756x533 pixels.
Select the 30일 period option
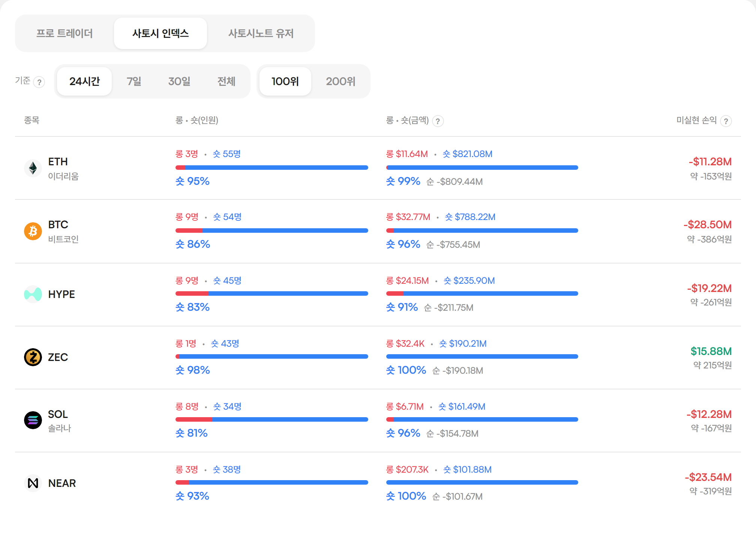point(179,81)
